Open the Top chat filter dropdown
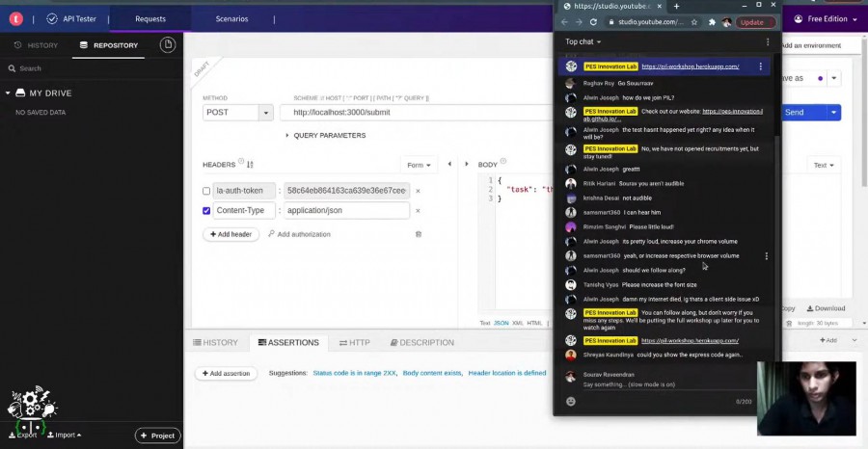 tap(583, 42)
